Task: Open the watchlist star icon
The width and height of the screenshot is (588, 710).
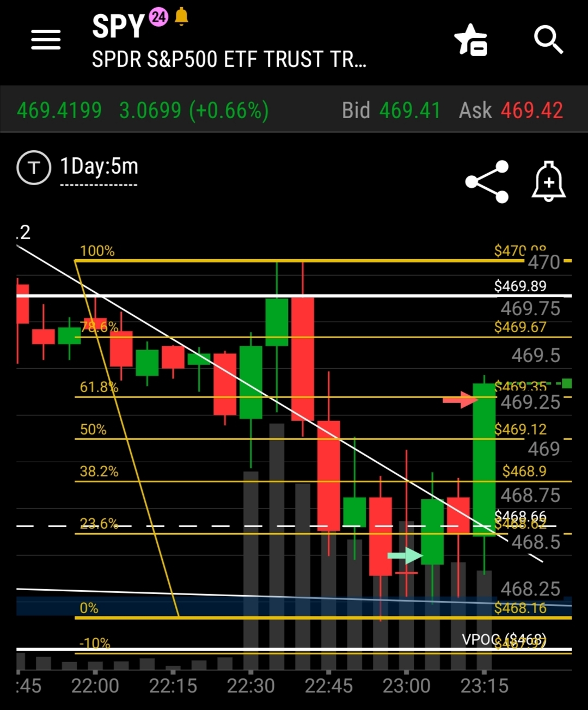Action: click(471, 40)
